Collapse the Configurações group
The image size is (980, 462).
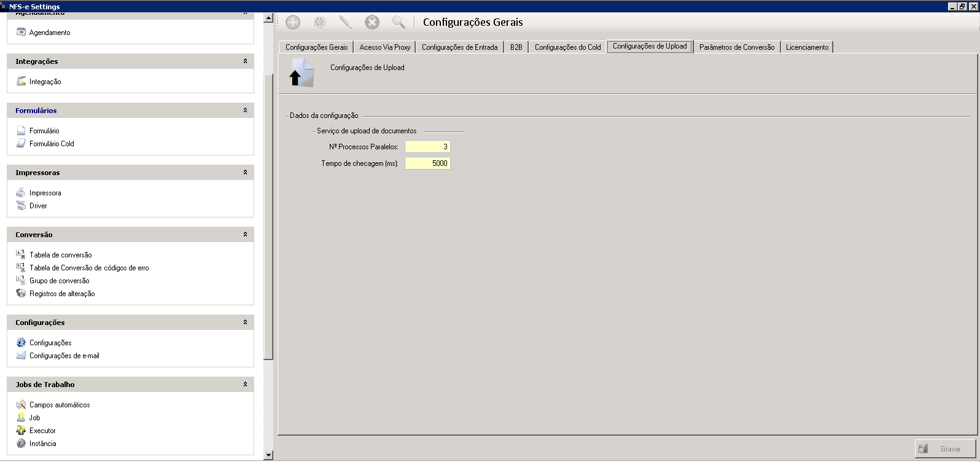245,323
